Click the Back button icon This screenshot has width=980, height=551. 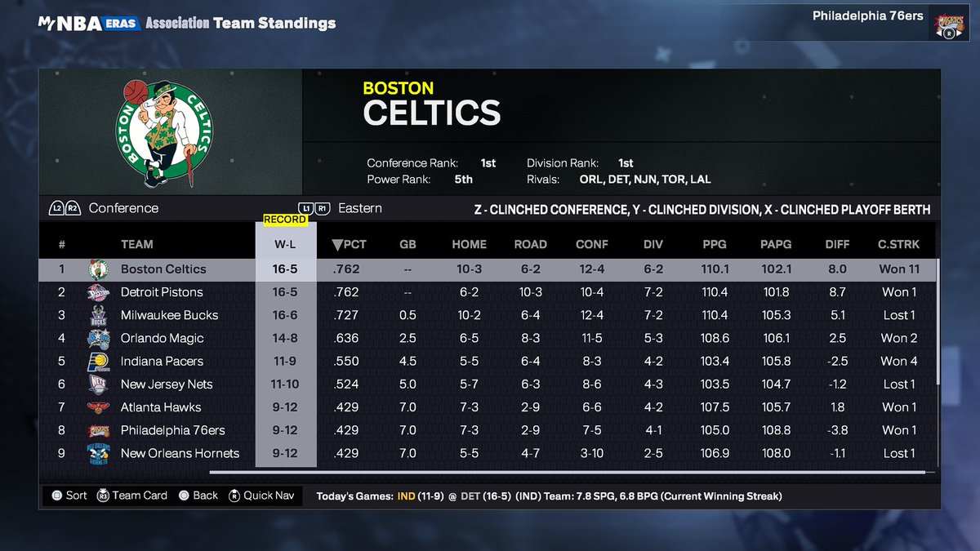(184, 495)
